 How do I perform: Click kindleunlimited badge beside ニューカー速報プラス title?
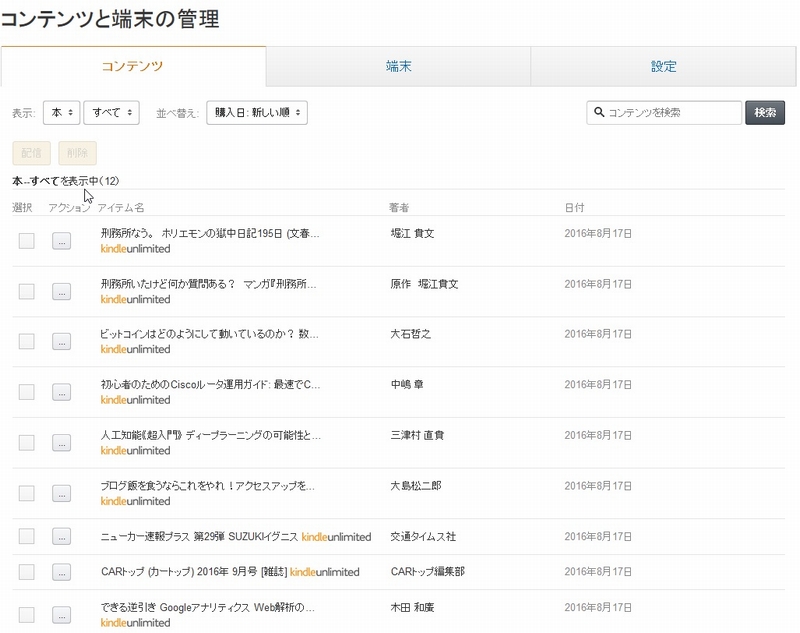pos(336,537)
